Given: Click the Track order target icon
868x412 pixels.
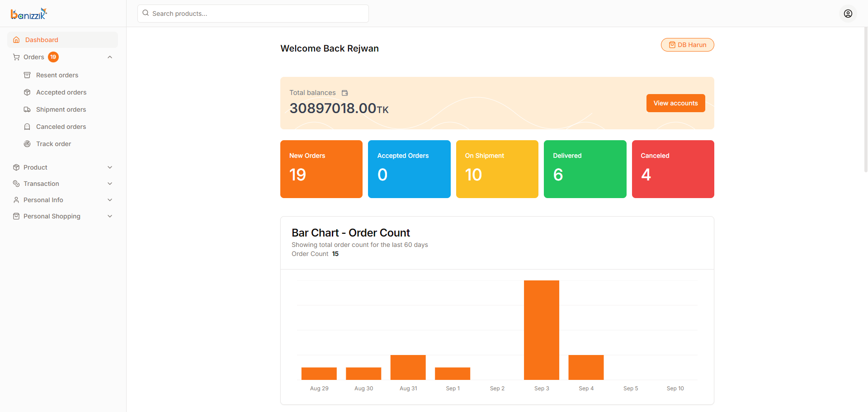Looking at the screenshot, I should 27,144.
